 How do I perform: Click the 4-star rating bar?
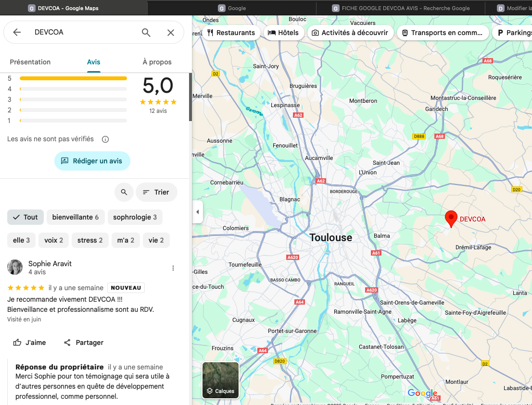pyautogui.click(x=73, y=89)
